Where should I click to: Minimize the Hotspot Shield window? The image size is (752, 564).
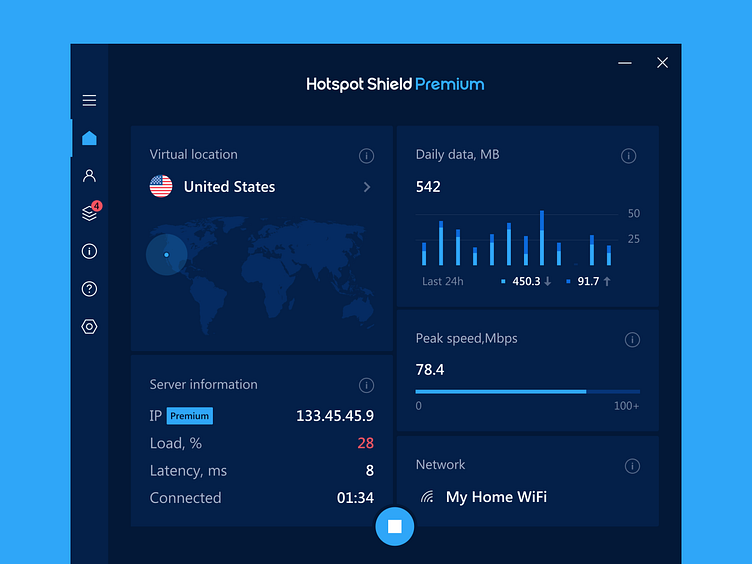tap(624, 63)
